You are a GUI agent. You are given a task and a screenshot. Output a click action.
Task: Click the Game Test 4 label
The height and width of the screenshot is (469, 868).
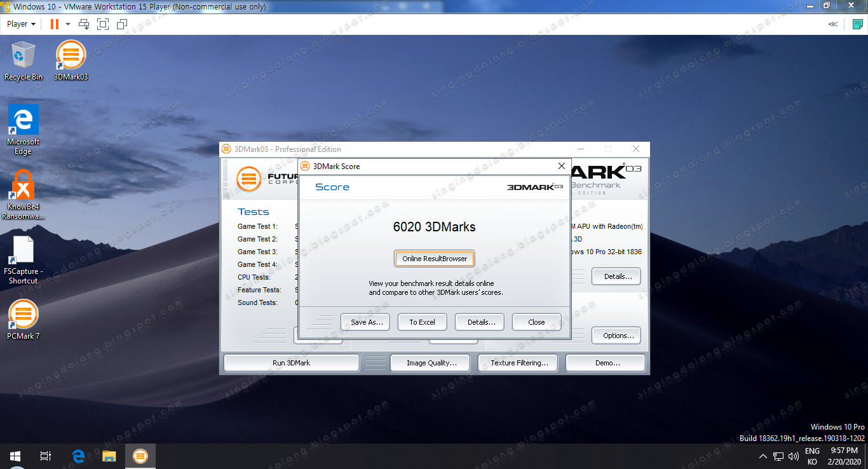tap(257, 264)
